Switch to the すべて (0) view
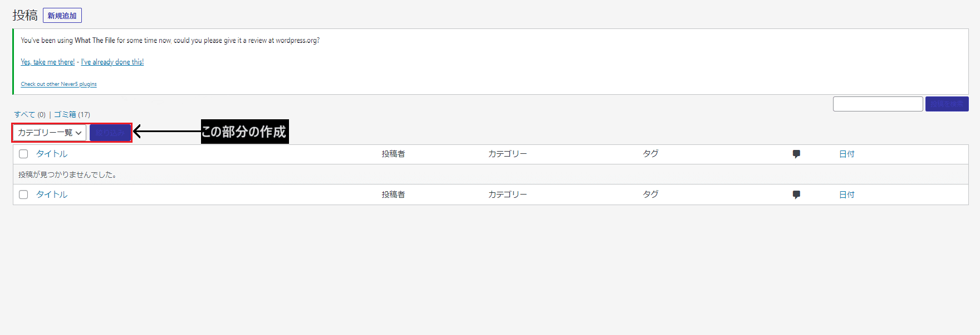The image size is (980, 335). [x=30, y=115]
